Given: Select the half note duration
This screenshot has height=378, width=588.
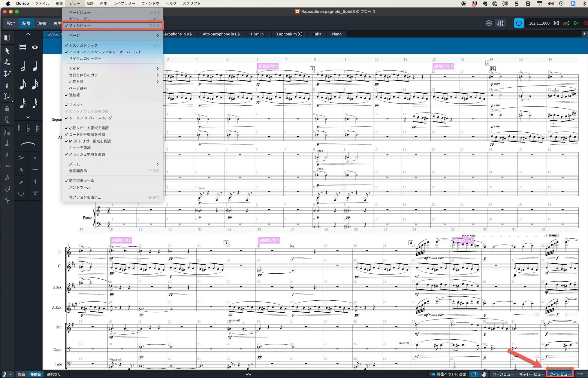Looking at the screenshot, I should (x=23, y=66).
